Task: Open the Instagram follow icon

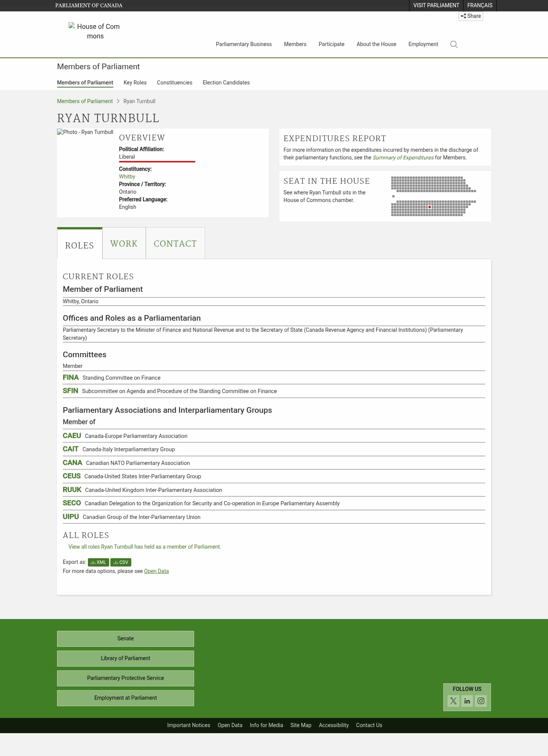Action: pyautogui.click(x=481, y=701)
